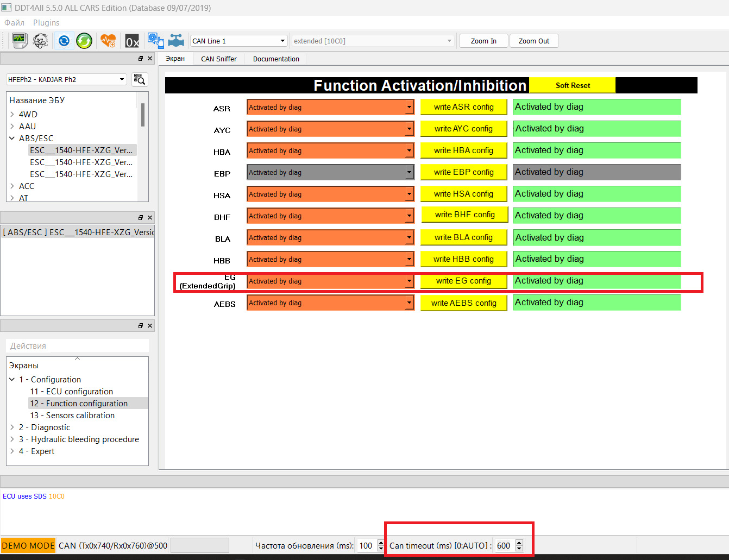Click the orange heart with plus icon
Screen dimensions: 729x560
(x=108, y=41)
